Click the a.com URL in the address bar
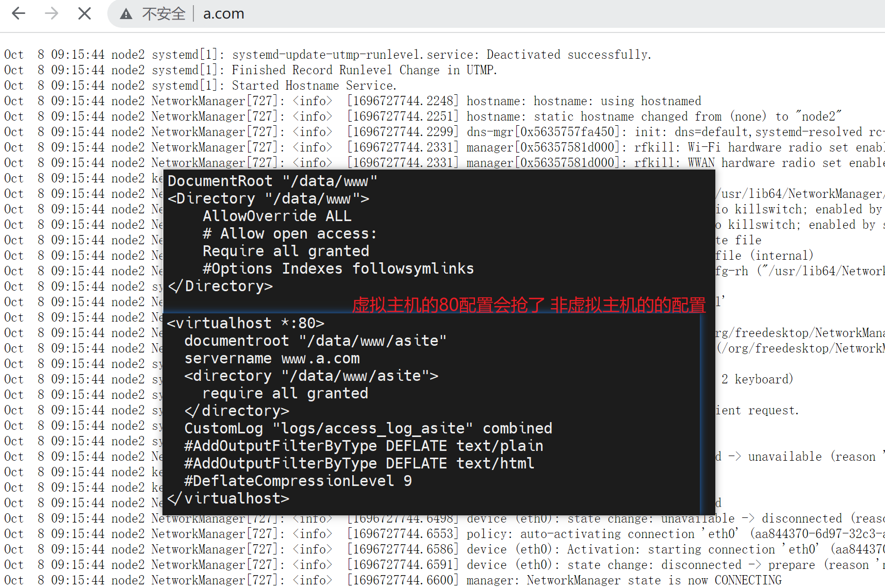The width and height of the screenshot is (885, 588). [223, 14]
